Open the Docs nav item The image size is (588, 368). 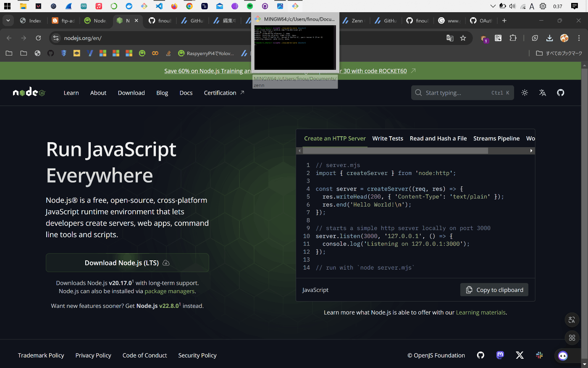186,93
